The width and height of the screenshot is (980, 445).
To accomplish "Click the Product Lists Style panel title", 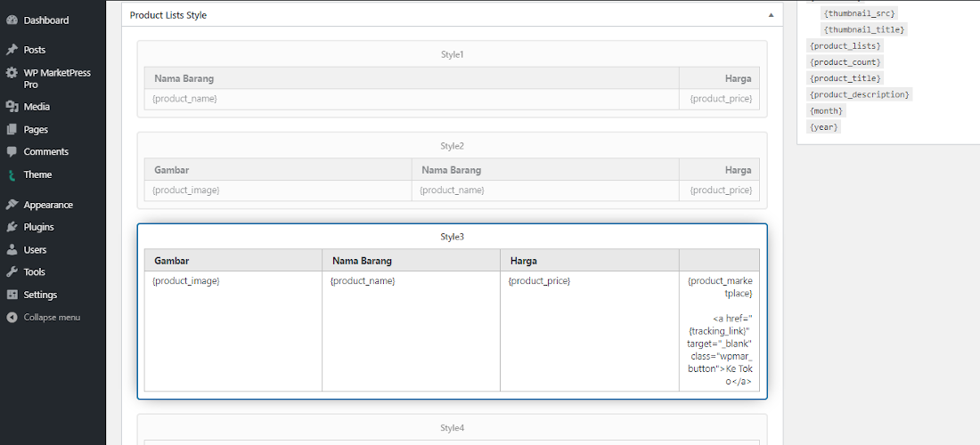I will (168, 15).
